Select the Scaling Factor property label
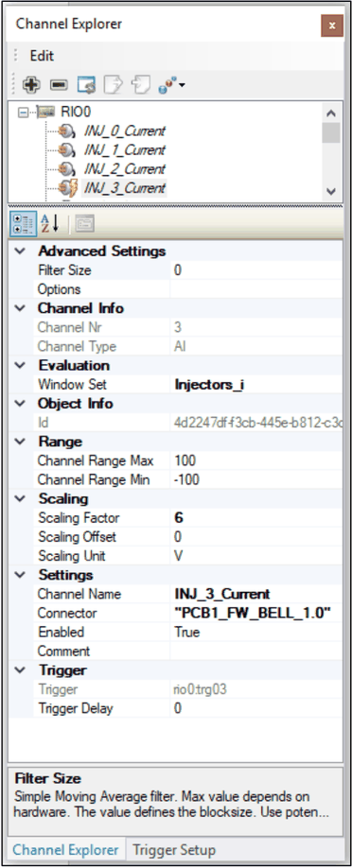Image resolution: width=352 pixels, height=868 pixels. (79, 517)
